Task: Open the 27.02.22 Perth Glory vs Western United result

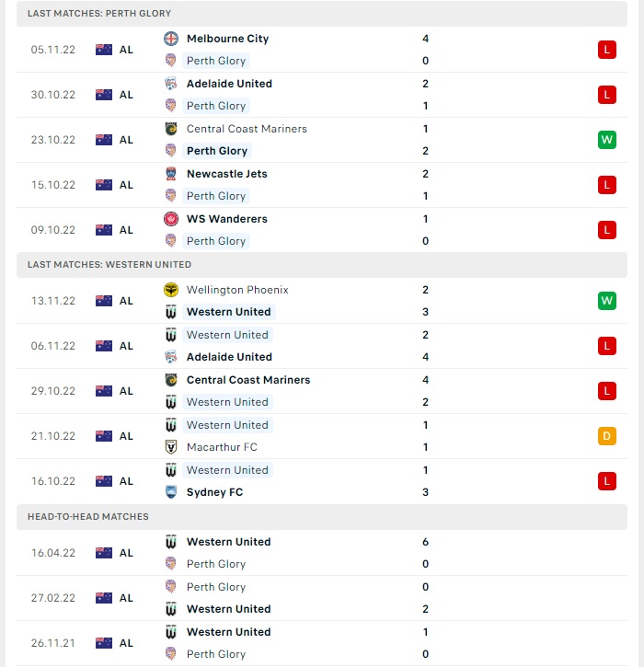Action: 322,598
